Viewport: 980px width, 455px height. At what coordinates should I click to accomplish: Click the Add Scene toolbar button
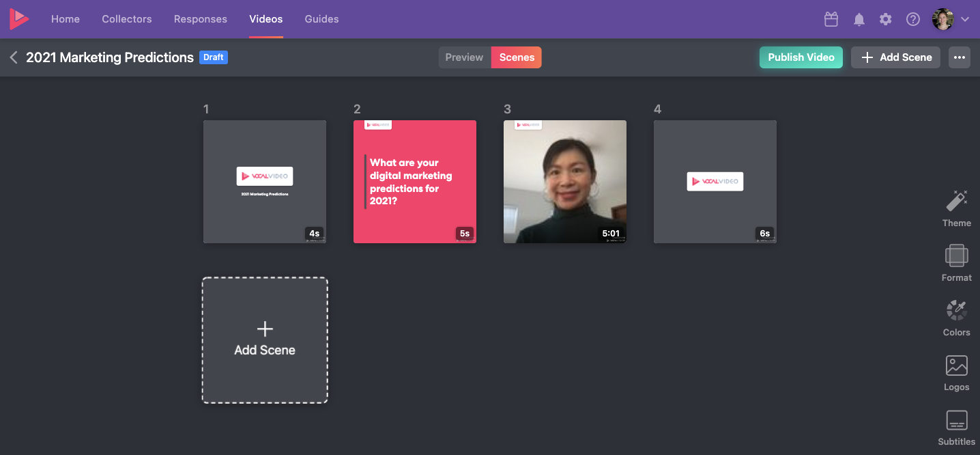pos(895,57)
